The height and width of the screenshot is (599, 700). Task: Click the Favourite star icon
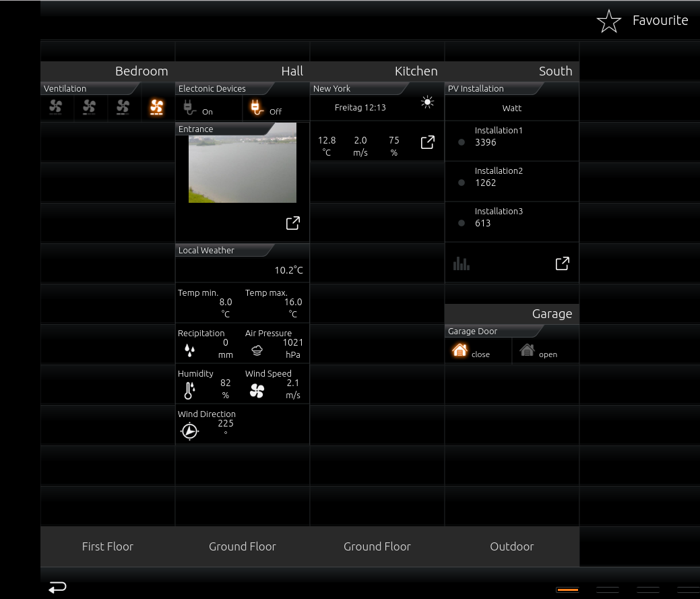(x=608, y=21)
